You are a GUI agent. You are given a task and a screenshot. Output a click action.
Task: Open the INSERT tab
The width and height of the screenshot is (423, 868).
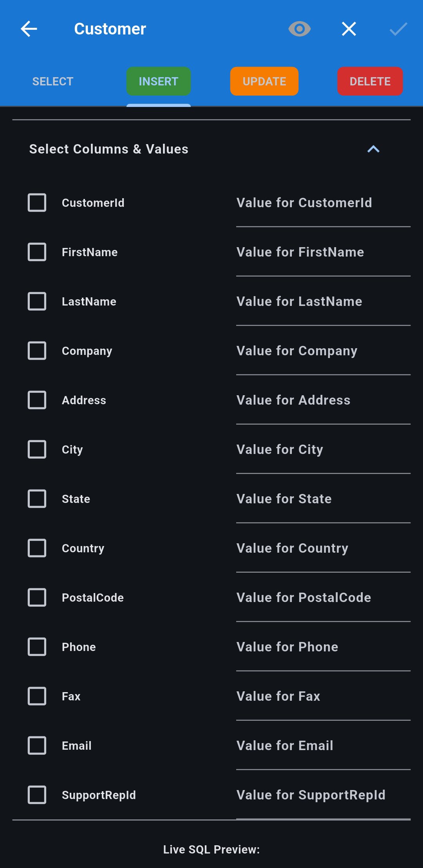coord(159,81)
